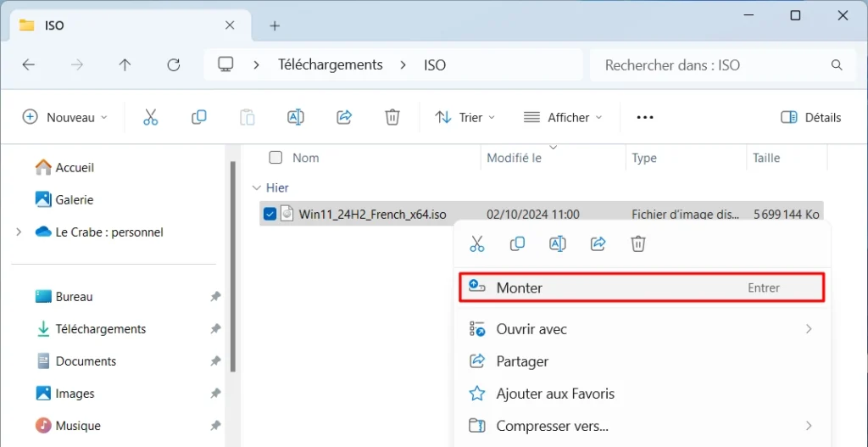Choose Ajouter aux Favoris
The height and width of the screenshot is (447, 868).
pos(642,394)
